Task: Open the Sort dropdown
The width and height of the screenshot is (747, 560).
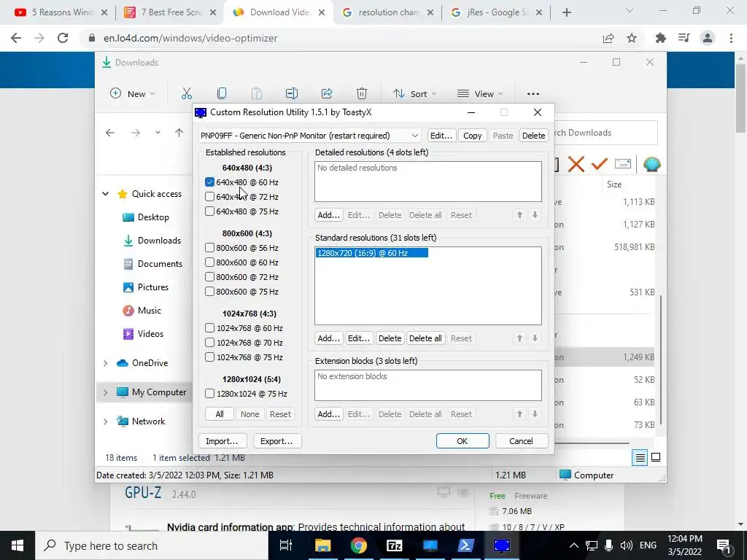Action: (x=414, y=94)
